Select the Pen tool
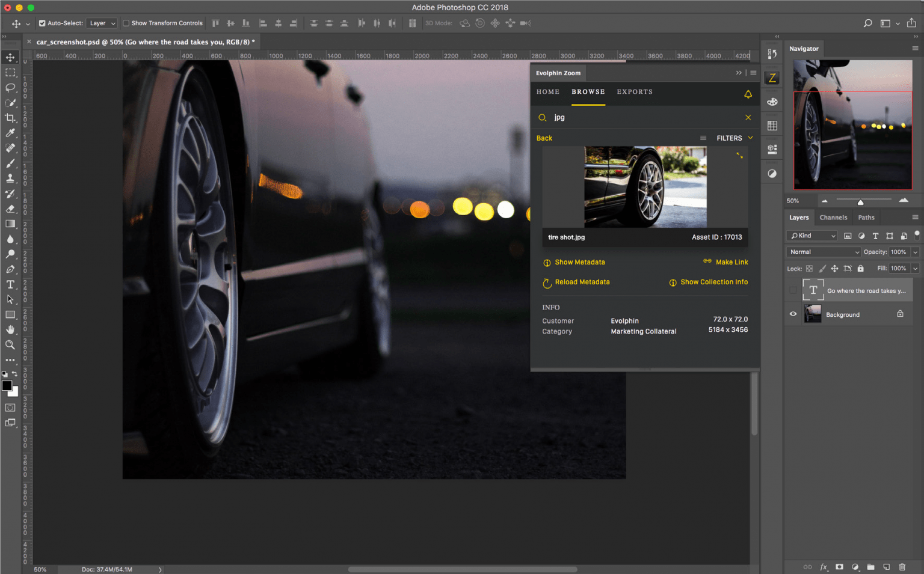This screenshot has width=924, height=574. click(10, 269)
